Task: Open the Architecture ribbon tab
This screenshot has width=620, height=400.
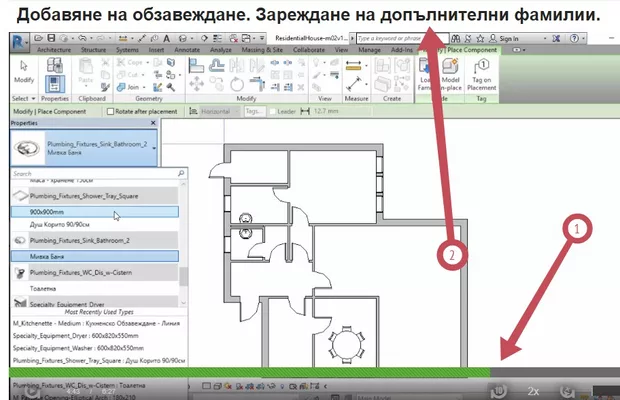Action: click(54, 50)
